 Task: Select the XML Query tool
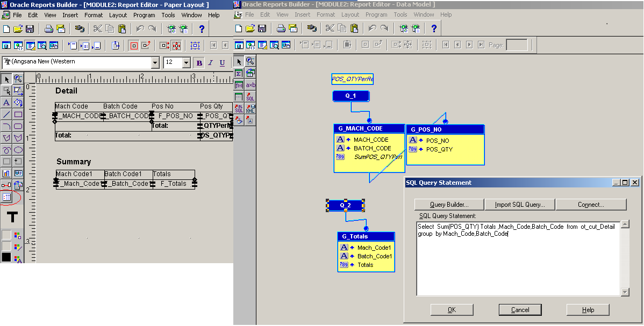[250, 108]
